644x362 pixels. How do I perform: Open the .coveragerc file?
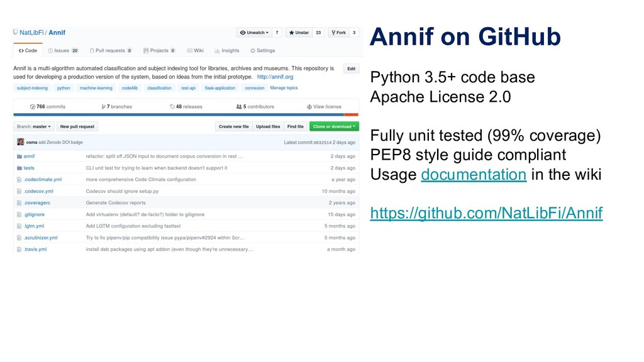click(x=36, y=203)
